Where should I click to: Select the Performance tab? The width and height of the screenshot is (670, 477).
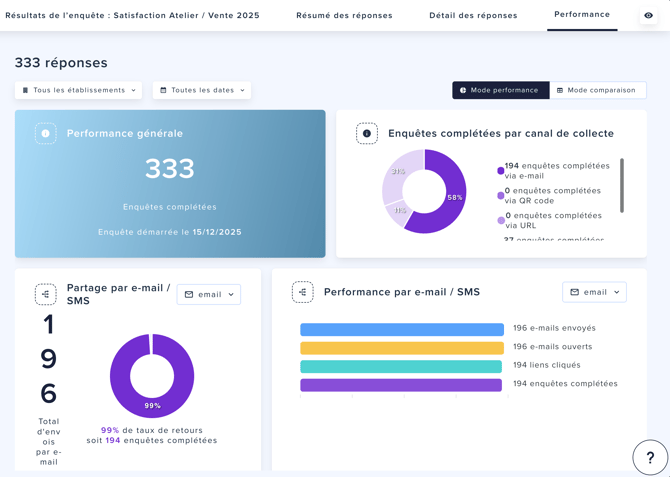coord(582,15)
